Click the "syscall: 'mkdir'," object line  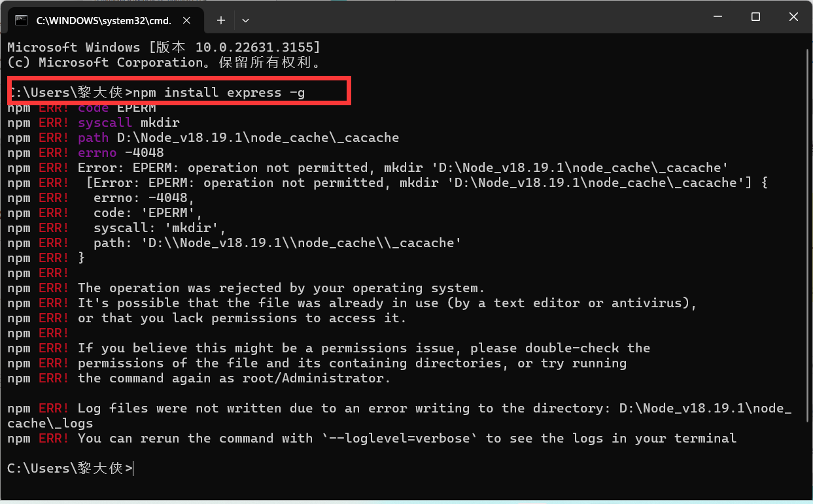(117, 227)
